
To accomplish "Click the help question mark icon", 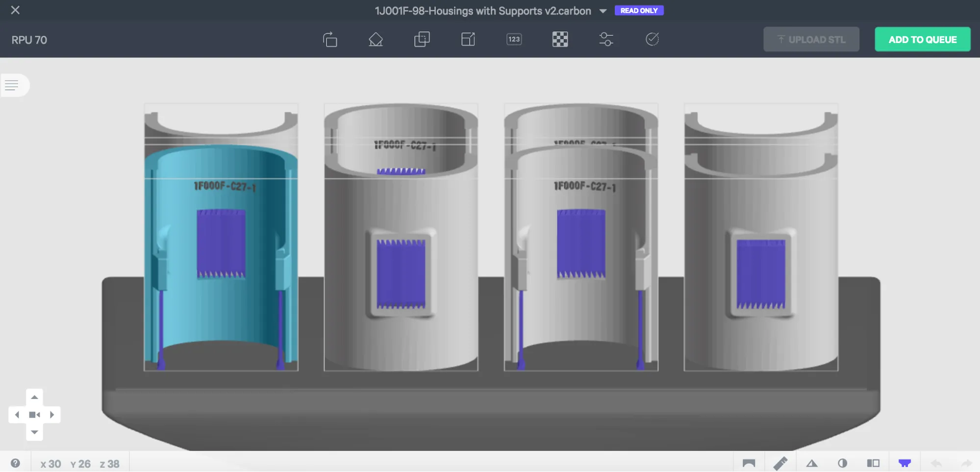I will click(15, 463).
